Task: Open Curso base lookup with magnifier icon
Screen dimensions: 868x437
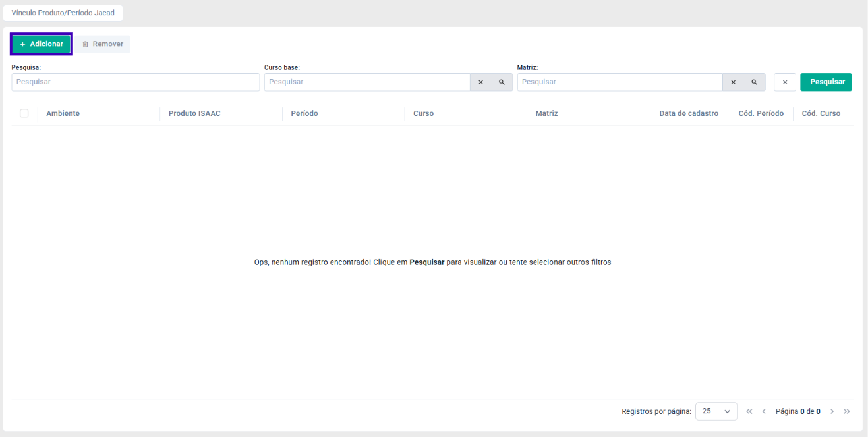Action: coord(502,82)
